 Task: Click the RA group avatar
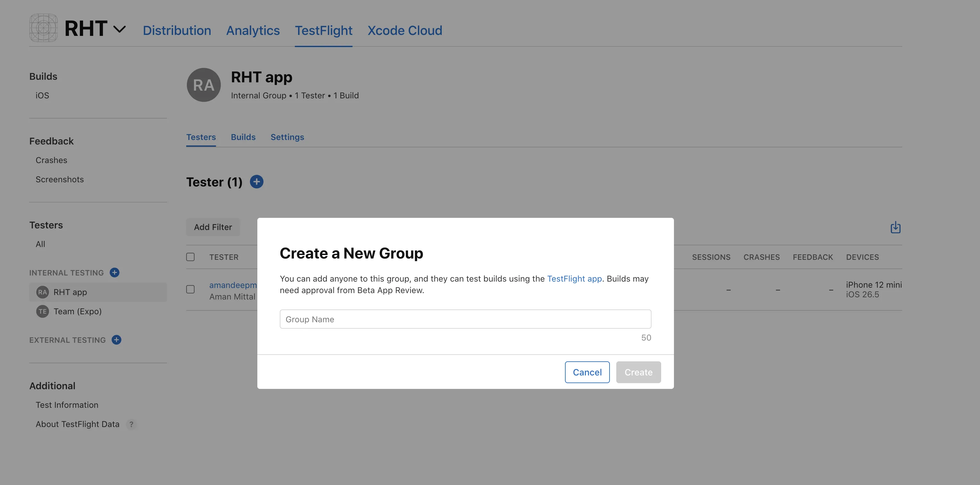click(203, 85)
